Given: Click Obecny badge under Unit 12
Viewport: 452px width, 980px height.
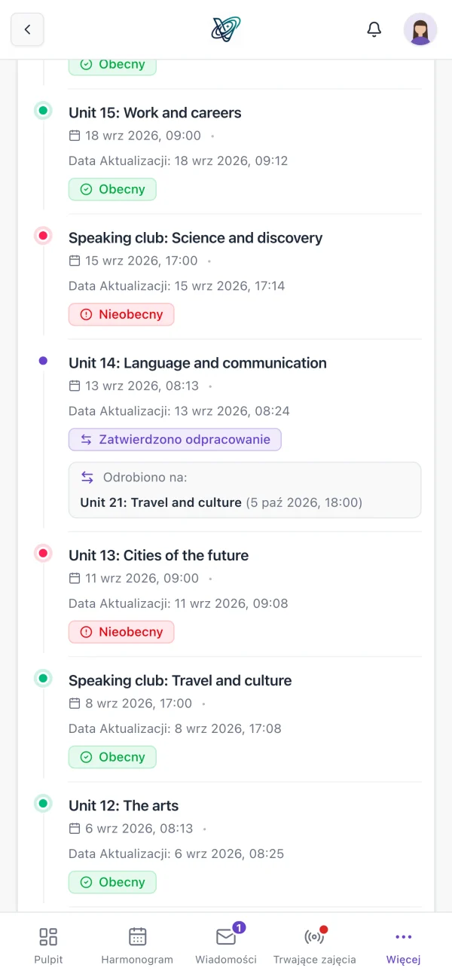Looking at the screenshot, I should 112,882.
